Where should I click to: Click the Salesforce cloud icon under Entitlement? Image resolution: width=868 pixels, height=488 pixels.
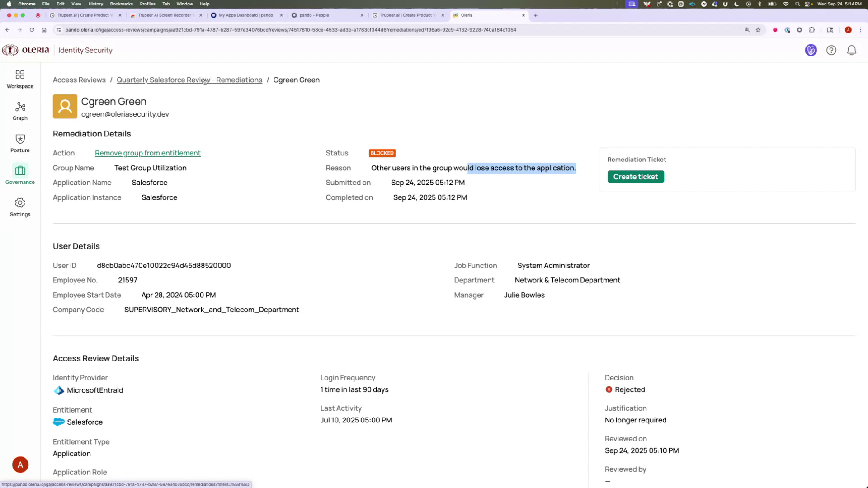[58, 422]
